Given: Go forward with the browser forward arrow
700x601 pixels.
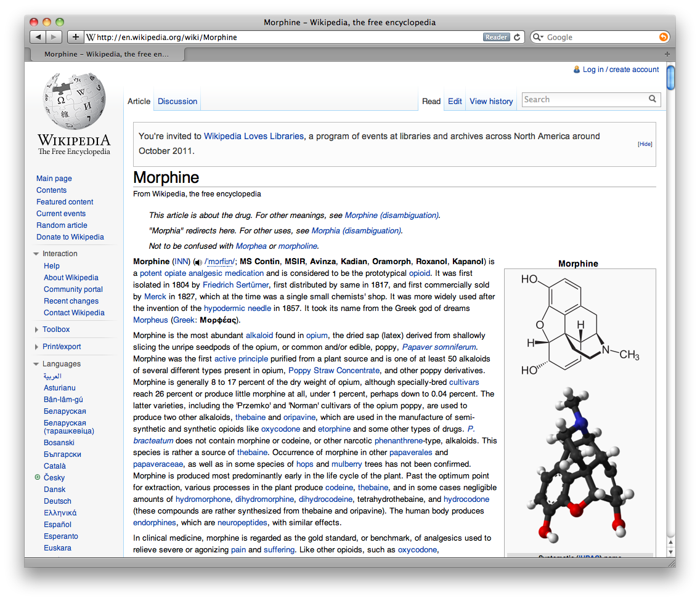Looking at the screenshot, I should point(54,37).
